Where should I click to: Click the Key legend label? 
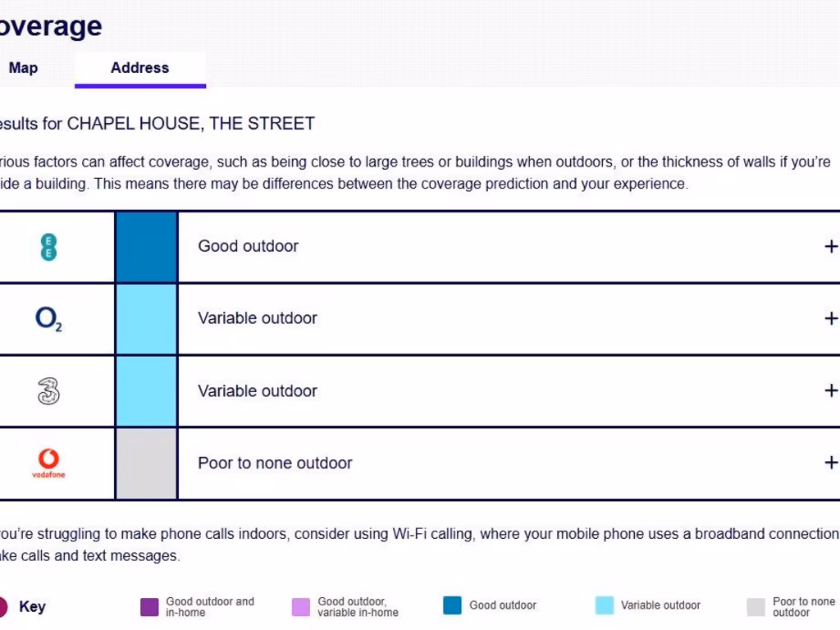click(x=32, y=606)
